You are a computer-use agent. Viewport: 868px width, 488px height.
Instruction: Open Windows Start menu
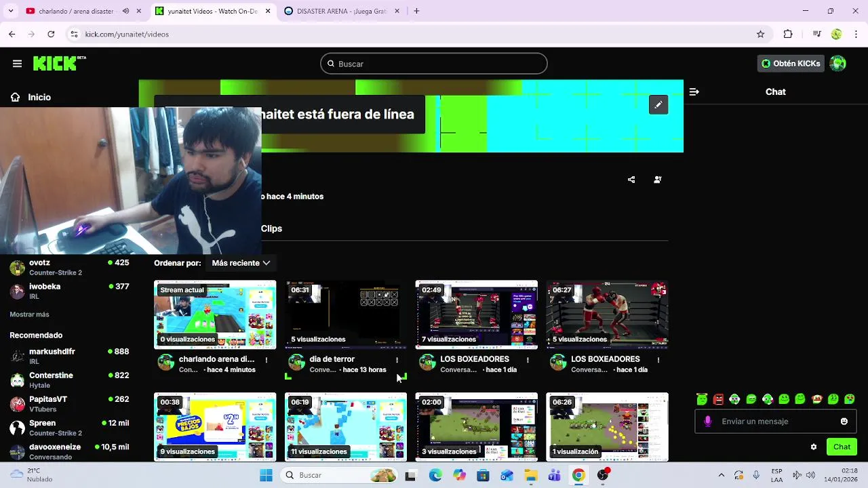pyautogui.click(x=266, y=475)
